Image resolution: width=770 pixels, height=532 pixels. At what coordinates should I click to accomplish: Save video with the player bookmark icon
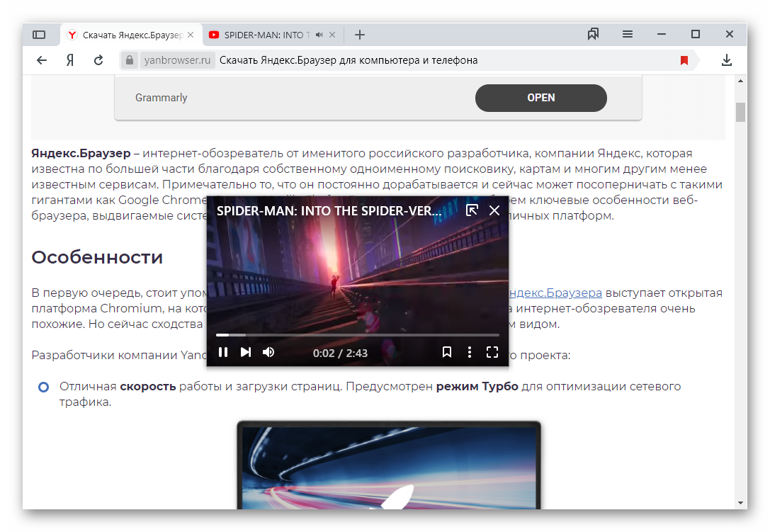(x=447, y=352)
